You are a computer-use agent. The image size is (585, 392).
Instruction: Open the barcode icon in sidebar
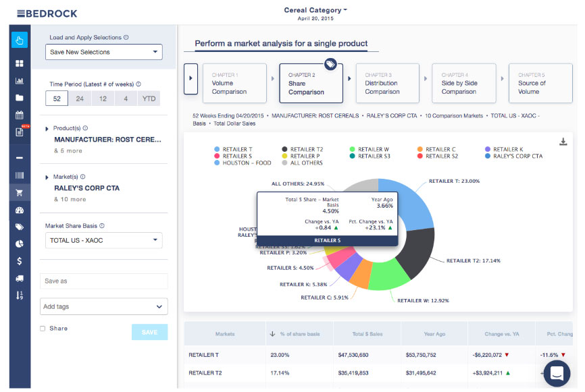(20, 175)
